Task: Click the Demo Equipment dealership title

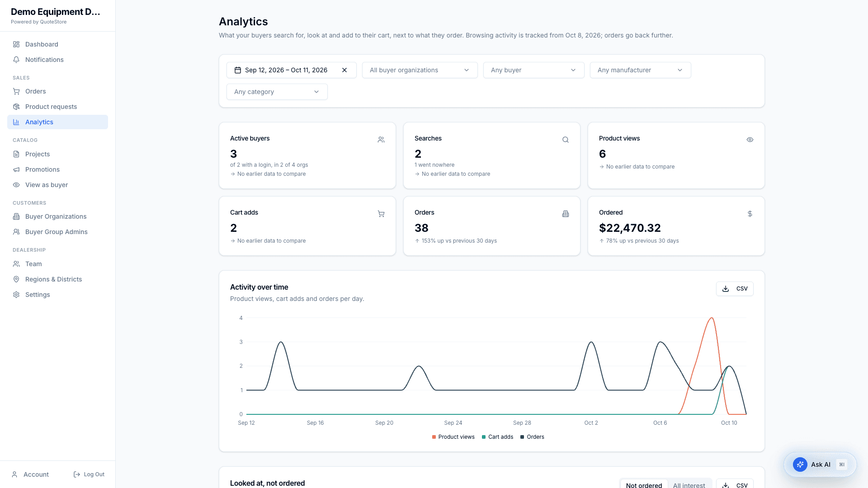Action: point(56,12)
